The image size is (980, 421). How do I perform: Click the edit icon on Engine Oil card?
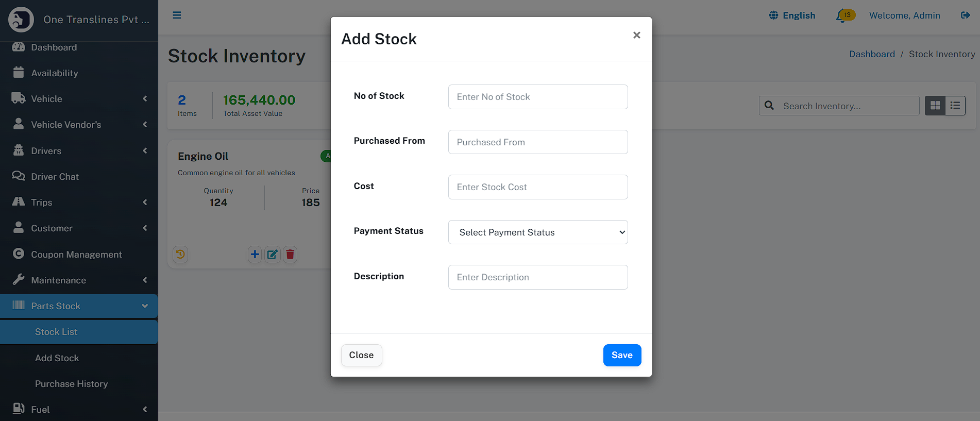coord(273,254)
